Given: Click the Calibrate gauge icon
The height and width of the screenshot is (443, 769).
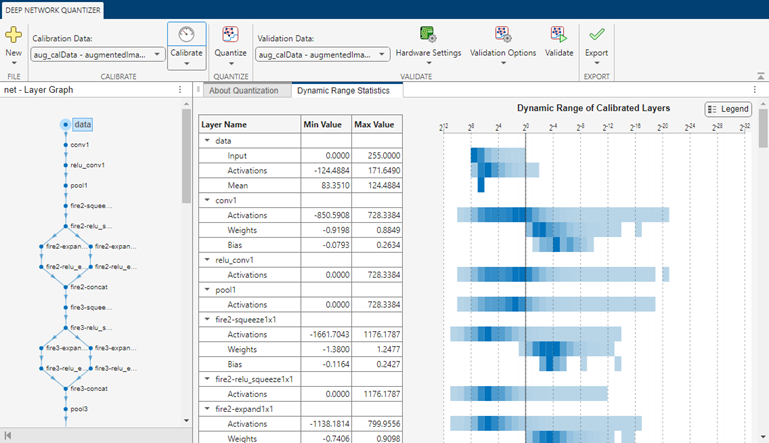Looking at the screenshot, I should point(187,34).
